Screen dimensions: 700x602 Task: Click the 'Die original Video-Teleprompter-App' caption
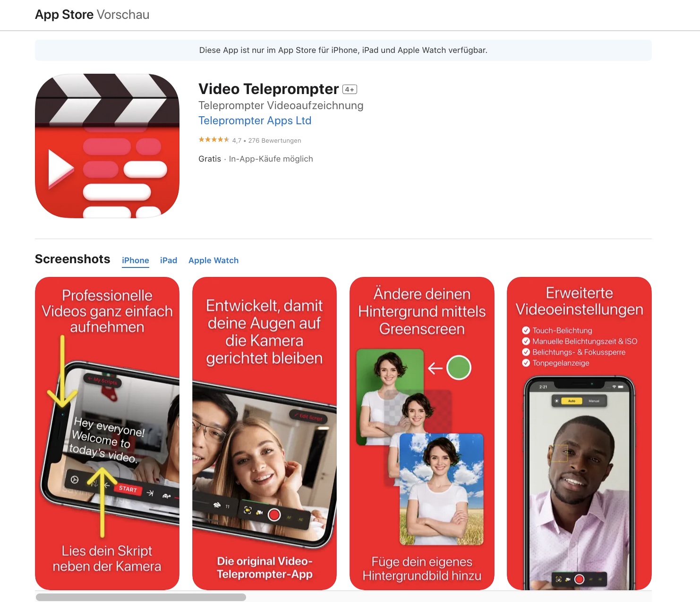coord(265,568)
